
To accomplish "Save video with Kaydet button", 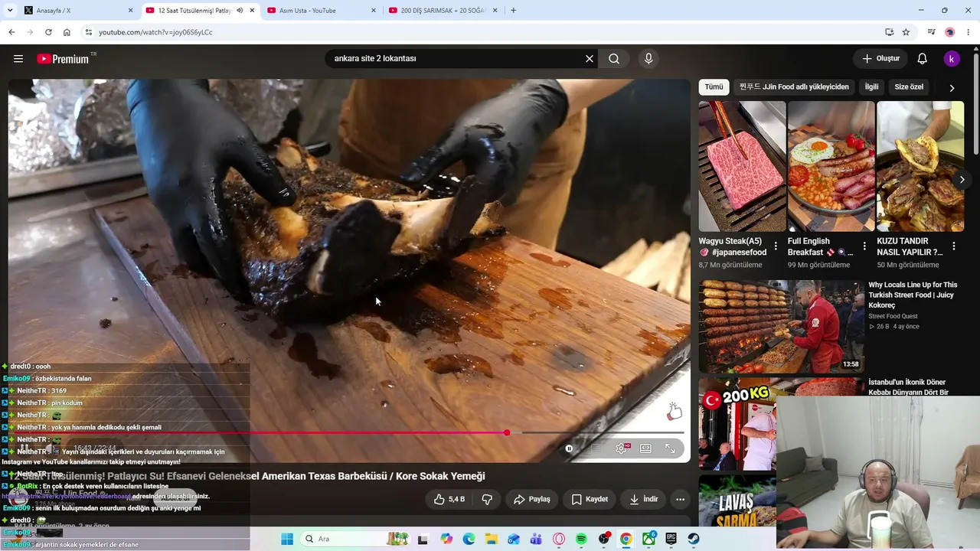I will point(590,499).
